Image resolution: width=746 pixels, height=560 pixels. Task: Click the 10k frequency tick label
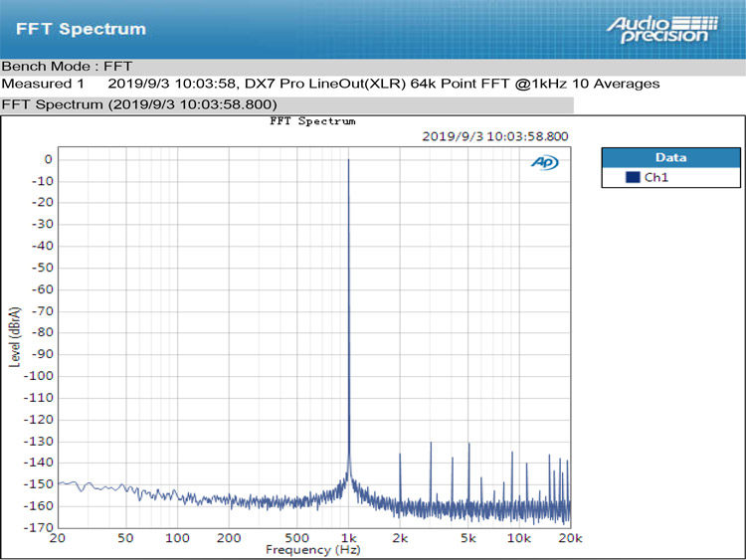(x=519, y=538)
